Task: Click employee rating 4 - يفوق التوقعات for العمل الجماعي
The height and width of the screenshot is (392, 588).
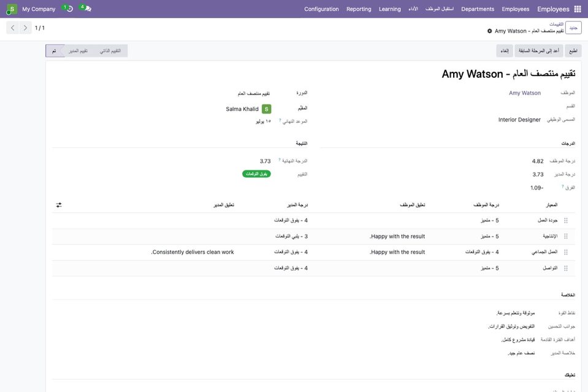Action: click(482, 252)
